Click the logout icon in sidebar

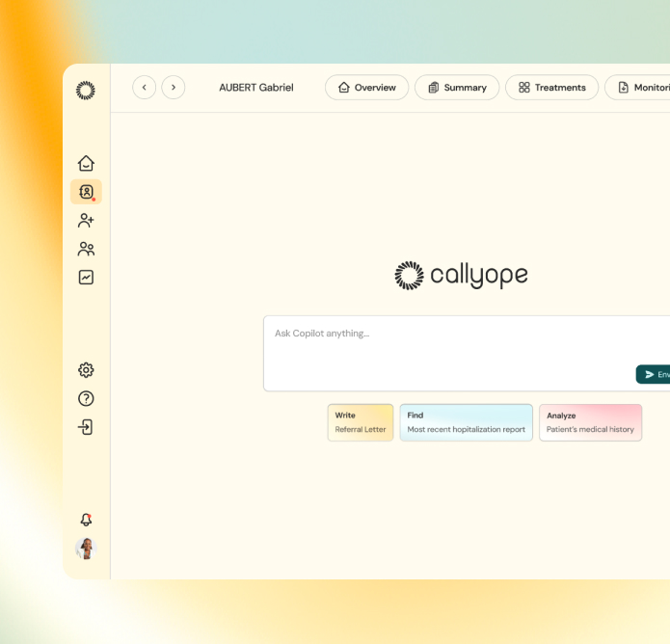(x=86, y=427)
